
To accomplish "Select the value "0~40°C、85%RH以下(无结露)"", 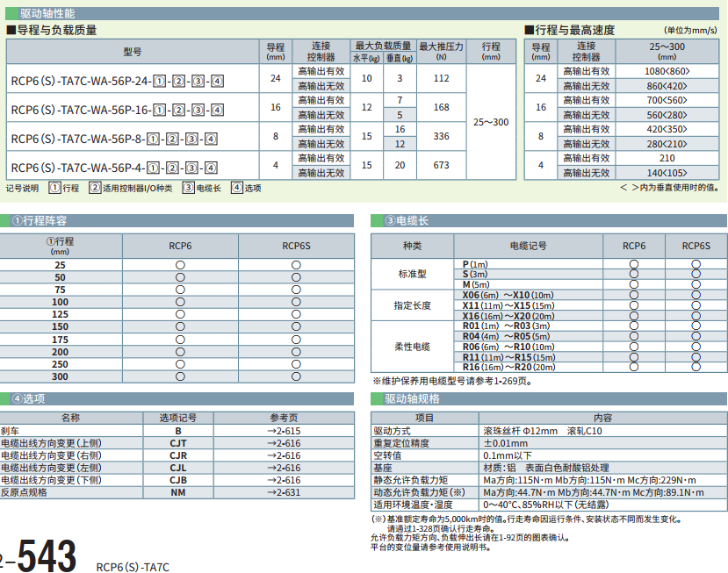I will (546, 505).
